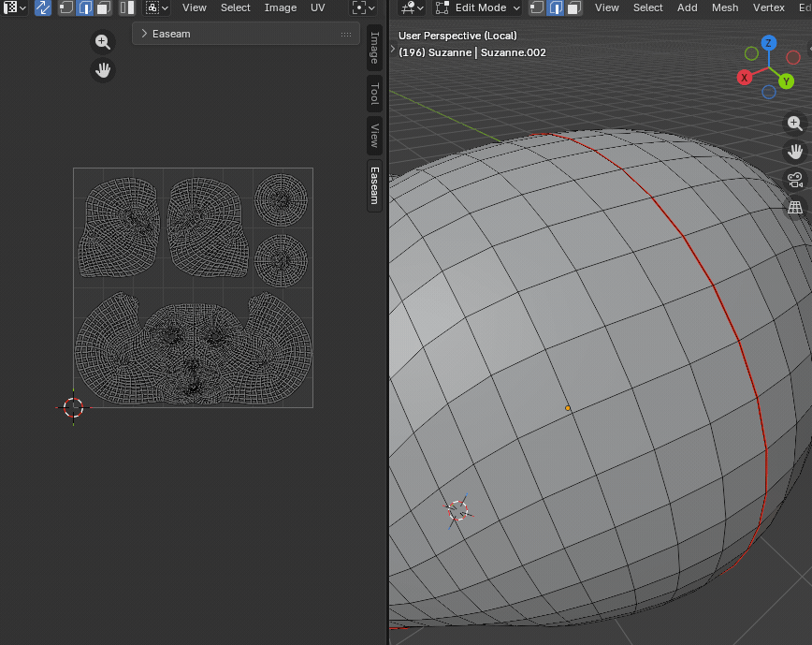Select 3D viewport edge select mode
The width and height of the screenshot is (812, 645).
(556, 7)
